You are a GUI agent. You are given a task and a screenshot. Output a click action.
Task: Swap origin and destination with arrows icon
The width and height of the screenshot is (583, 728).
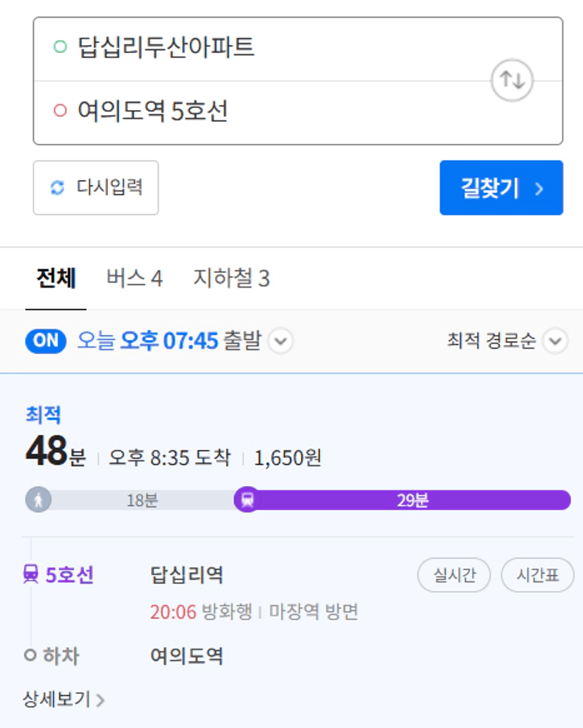pos(512,80)
